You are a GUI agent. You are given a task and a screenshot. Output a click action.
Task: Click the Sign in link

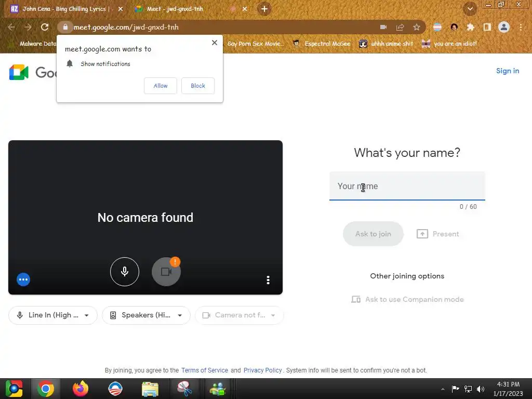(508, 71)
